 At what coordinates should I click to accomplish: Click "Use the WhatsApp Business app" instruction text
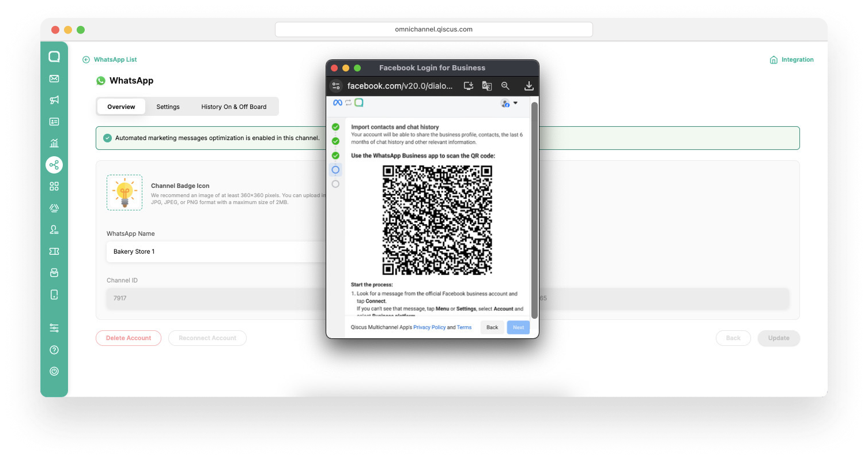point(423,156)
